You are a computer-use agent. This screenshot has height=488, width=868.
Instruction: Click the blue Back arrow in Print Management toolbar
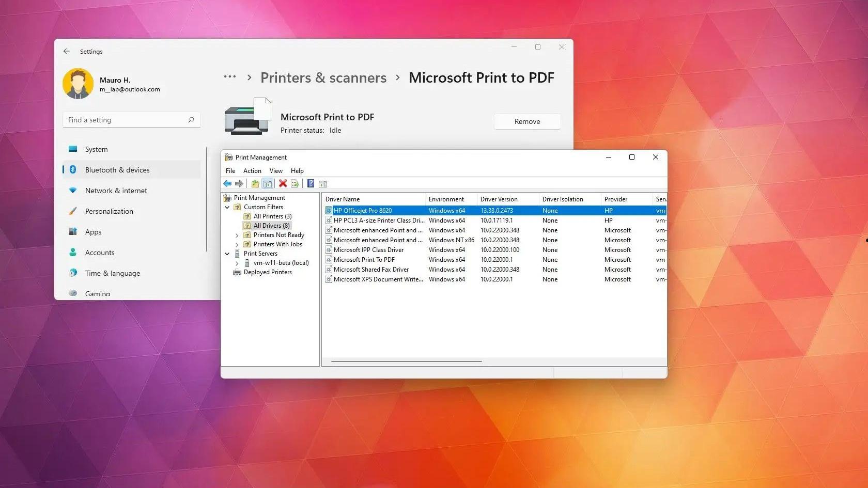(x=227, y=183)
